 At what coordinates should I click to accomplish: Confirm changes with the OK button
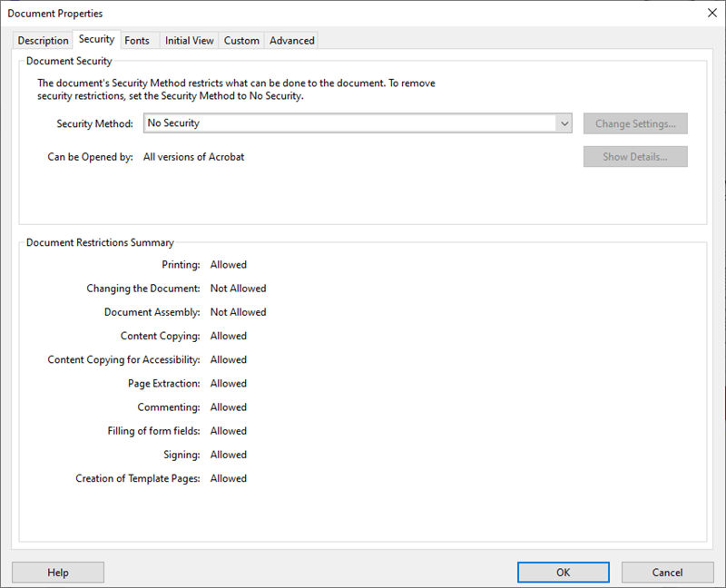click(x=563, y=572)
